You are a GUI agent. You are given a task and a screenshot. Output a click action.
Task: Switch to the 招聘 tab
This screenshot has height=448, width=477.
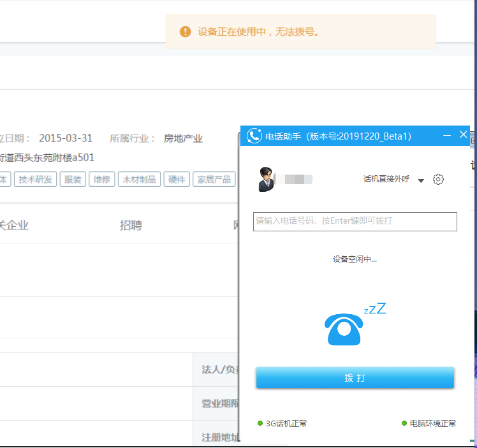point(131,225)
